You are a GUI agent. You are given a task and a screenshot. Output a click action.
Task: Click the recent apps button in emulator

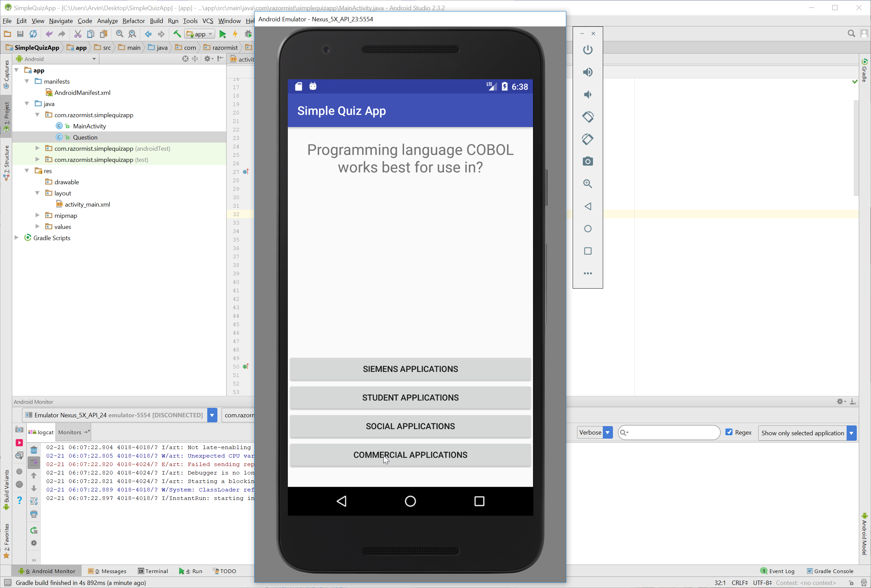pos(480,501)
